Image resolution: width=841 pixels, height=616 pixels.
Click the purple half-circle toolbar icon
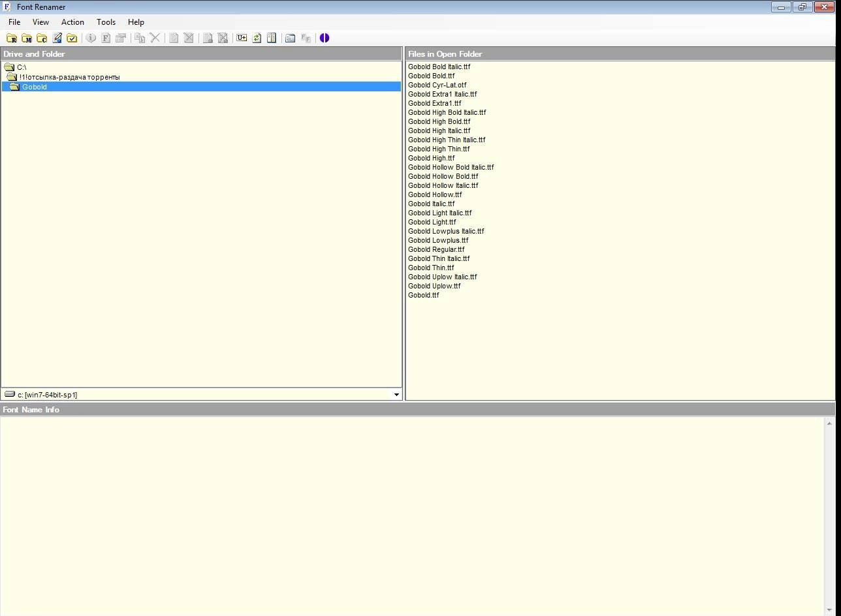coord(325,38)
